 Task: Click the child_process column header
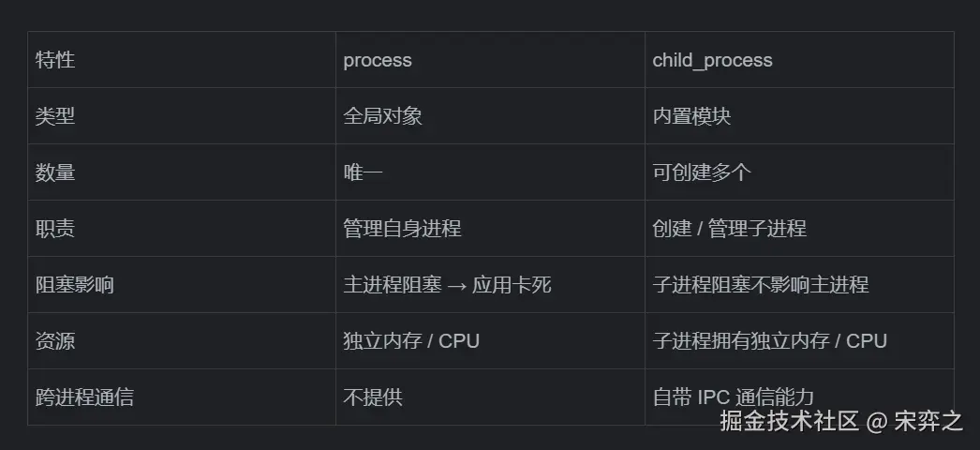click(712, 60)
